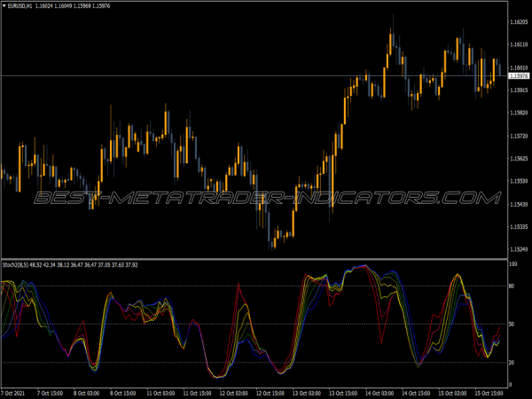This screenshot has height=399, width=532.
Task: Click the 1.15915 price axis label
Action: [519, 90]
